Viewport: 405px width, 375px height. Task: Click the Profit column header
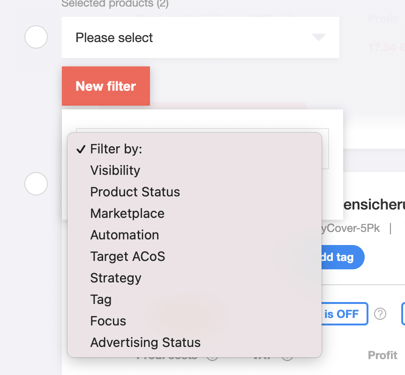(x=382, y=355)
